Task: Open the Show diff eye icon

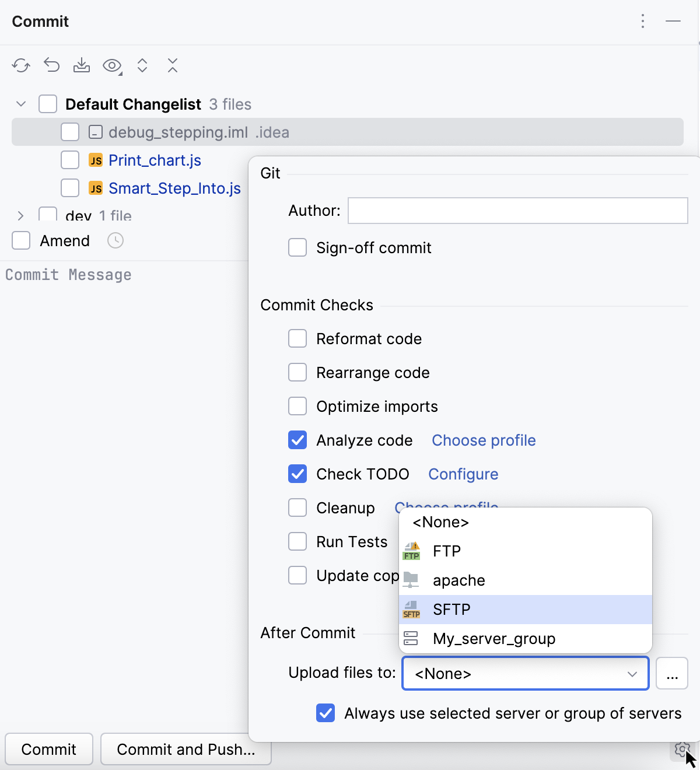Action: pos(111,65)
